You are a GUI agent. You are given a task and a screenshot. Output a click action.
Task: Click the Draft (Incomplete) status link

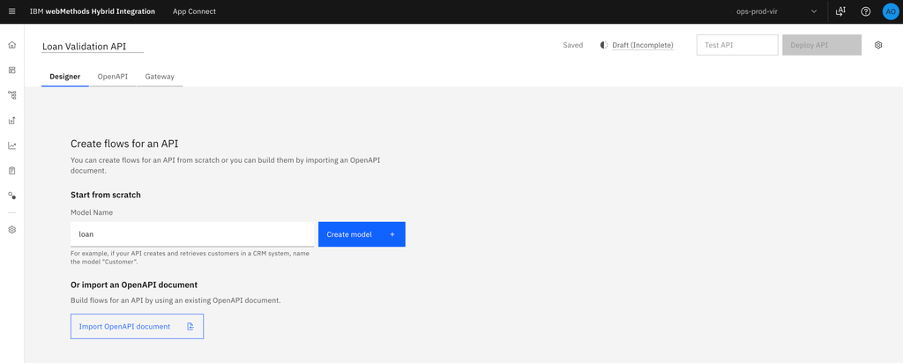pyautogui.click(x=643, y=45)
